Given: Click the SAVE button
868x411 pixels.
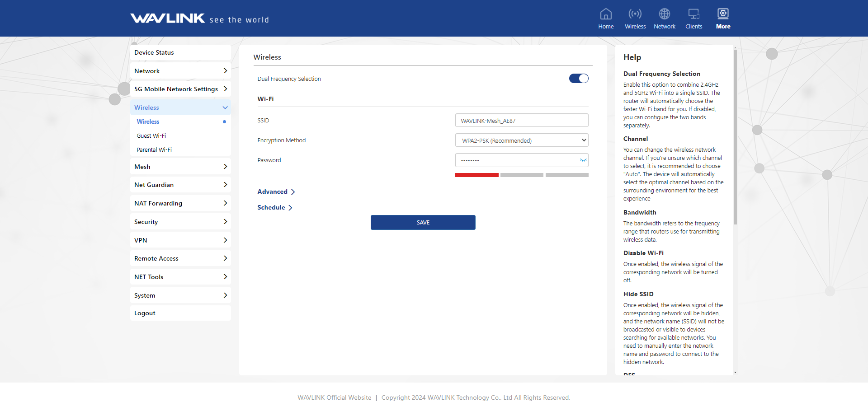Looking at the screenshot, I should coord(423,223).
